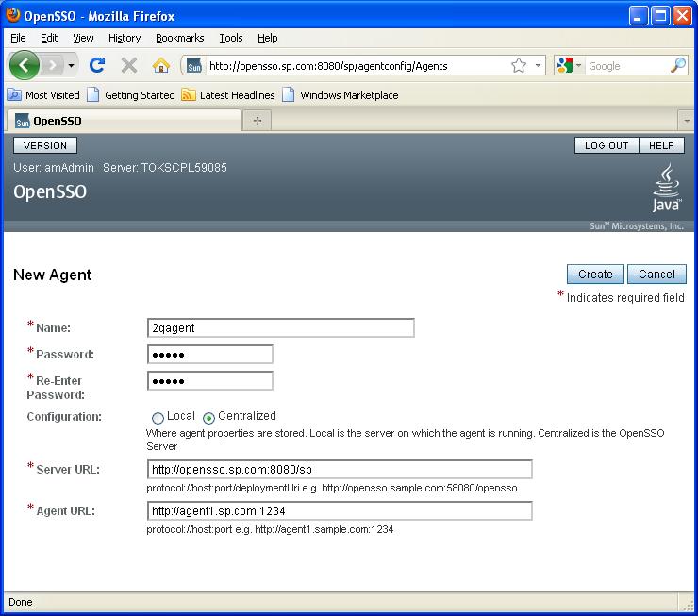Open the Edit menu
698x616 pixels.
pos(49,39)
